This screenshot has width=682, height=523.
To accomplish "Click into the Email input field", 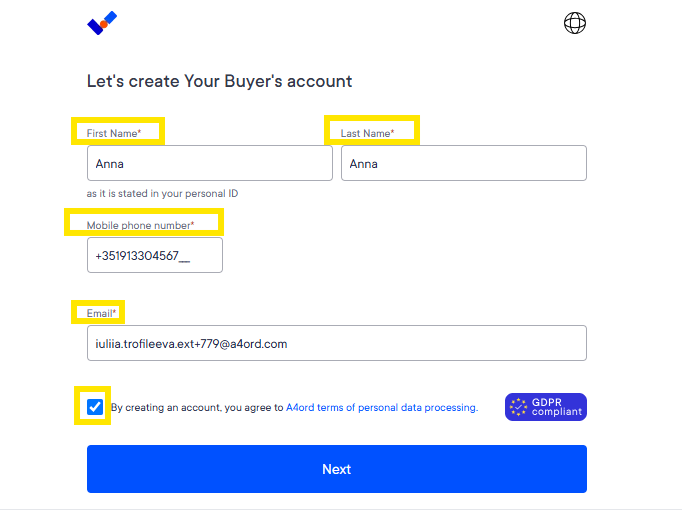I will click(337, 343).
